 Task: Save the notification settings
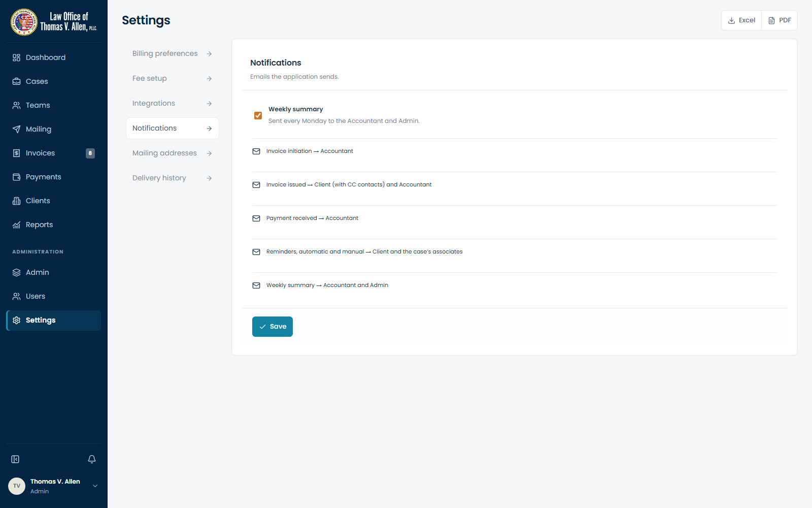point(273,327)
